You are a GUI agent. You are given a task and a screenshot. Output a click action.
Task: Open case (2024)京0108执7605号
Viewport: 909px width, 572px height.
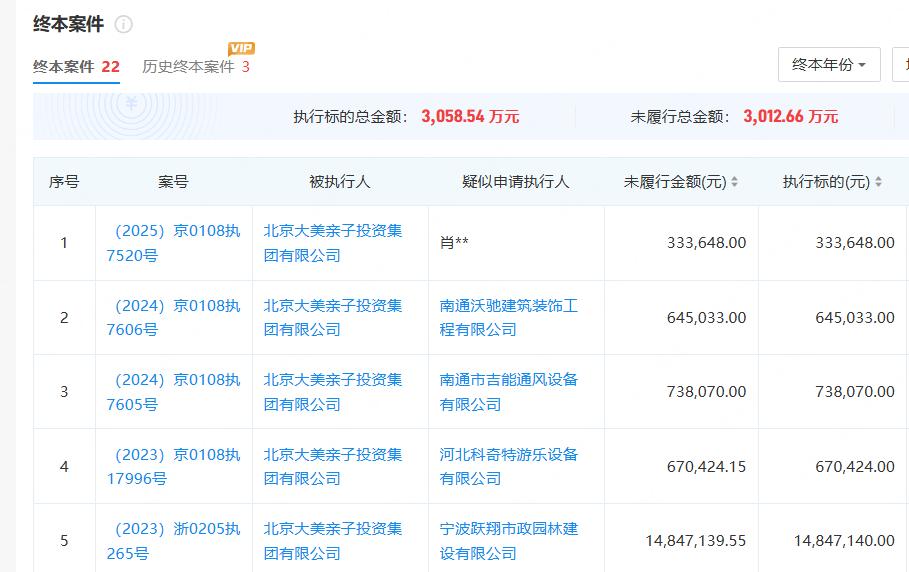[x=173, y=392]
